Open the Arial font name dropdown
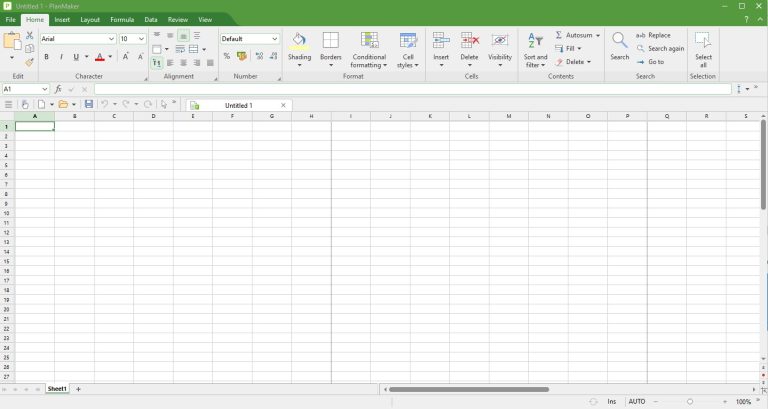The image size is (768, 409). click(x=110, y=39)
